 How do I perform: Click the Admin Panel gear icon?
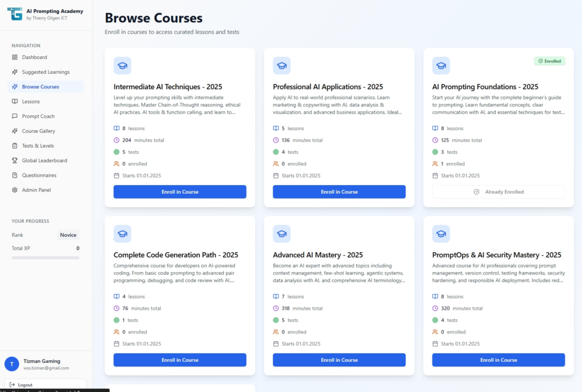(15, 190)
